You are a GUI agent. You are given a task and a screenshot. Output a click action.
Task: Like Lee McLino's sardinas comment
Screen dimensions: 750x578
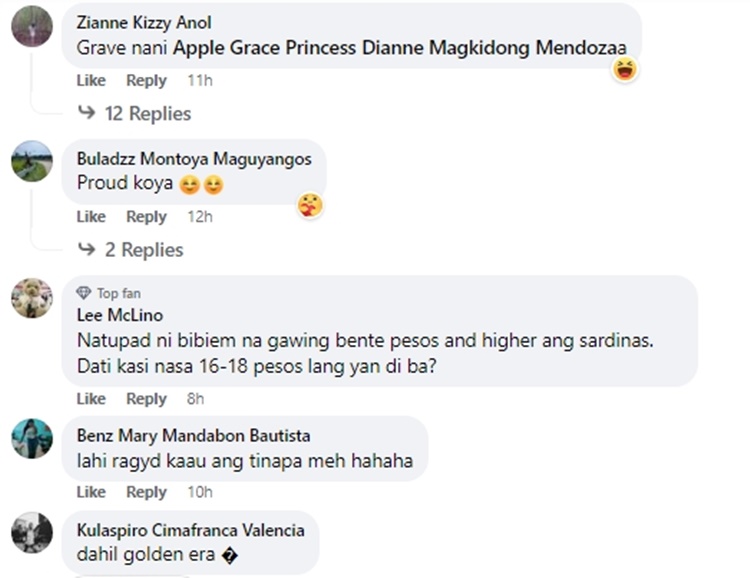(91, 399)
